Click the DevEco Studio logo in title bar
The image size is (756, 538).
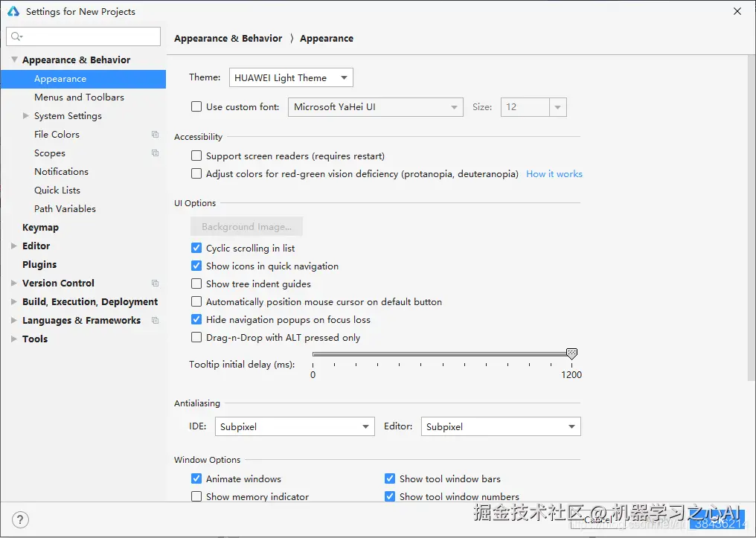click(x=13, y=11)
